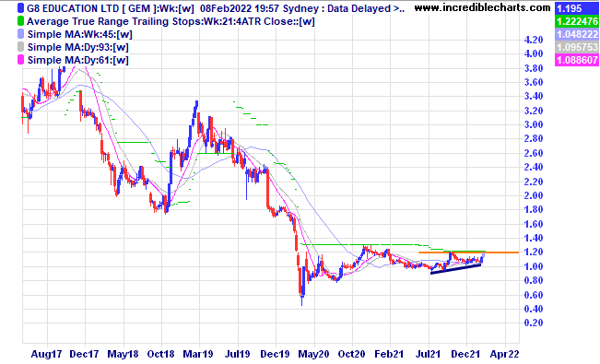Click the 3.00 price axis label
The height and width of the screenshot is (364, 600).
click(x=534, y=124)
